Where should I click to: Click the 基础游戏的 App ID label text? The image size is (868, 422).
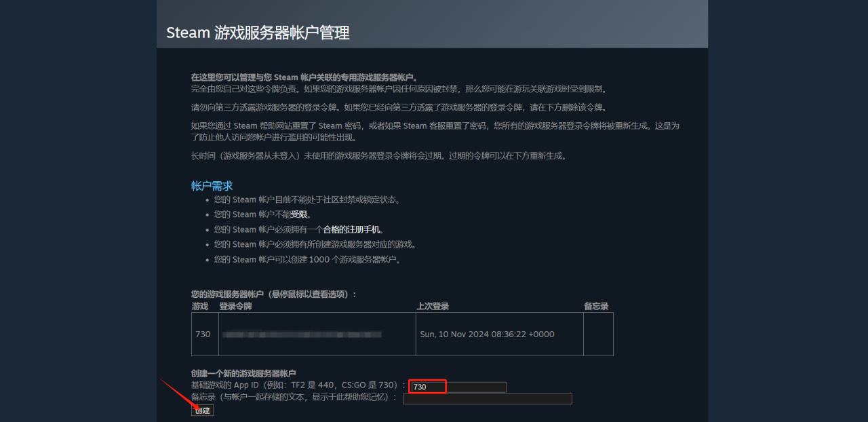226,386
